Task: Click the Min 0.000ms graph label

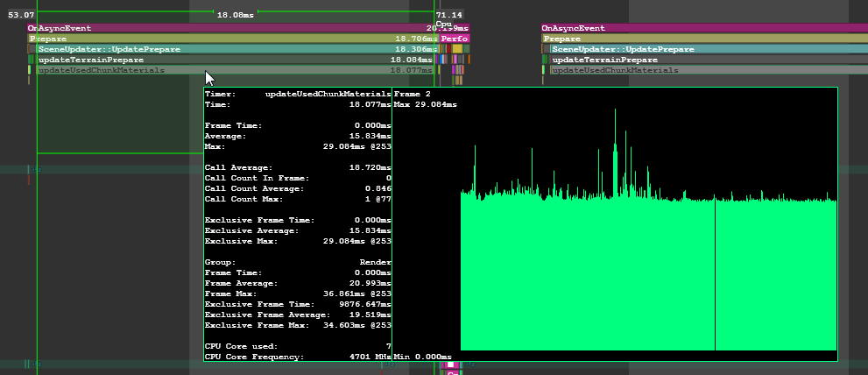Action: [423, 357]
